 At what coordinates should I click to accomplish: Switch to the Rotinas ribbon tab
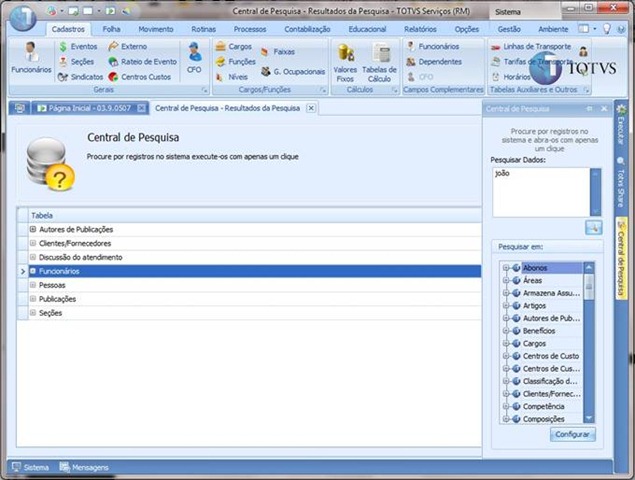coord(203,29)
